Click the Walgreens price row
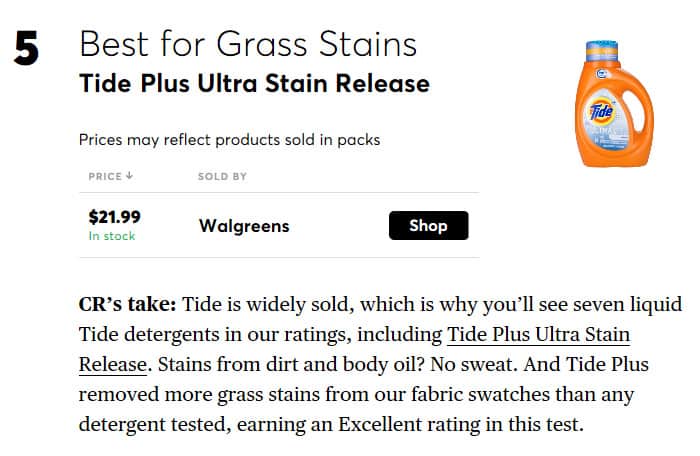This screenshot has width=700, height=456. coord(279,225)
